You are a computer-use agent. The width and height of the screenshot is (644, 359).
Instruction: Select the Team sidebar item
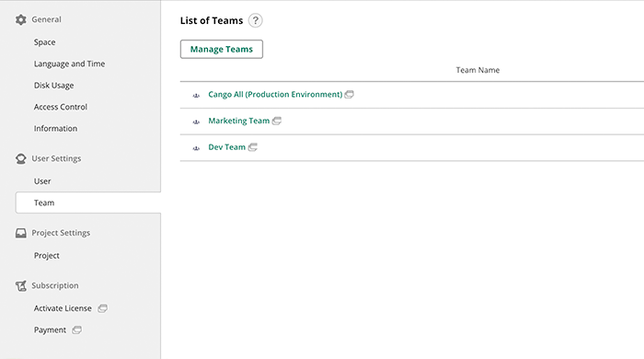click(x=88, y=203)
